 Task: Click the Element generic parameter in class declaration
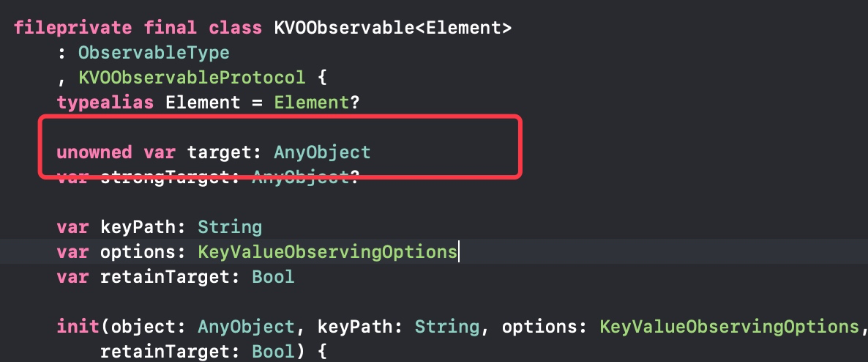pyautogui.click(x=463, y=28)
